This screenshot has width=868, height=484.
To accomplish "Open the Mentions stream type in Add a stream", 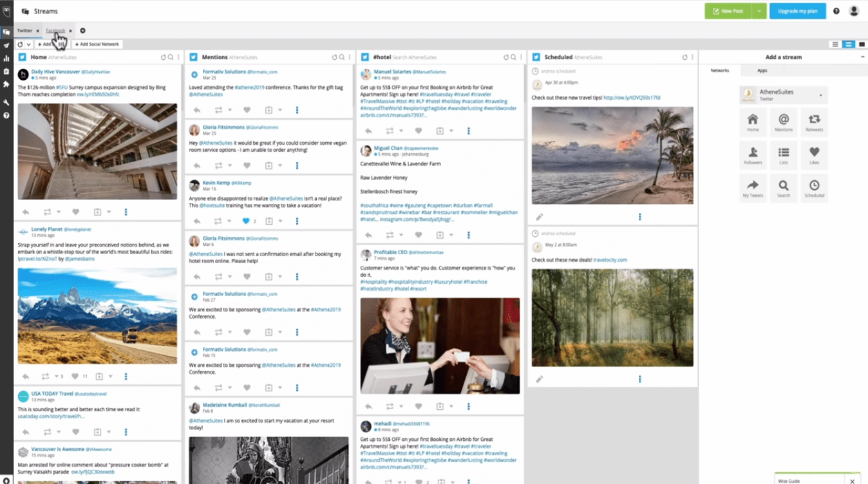I will click(x=783, y=122).
